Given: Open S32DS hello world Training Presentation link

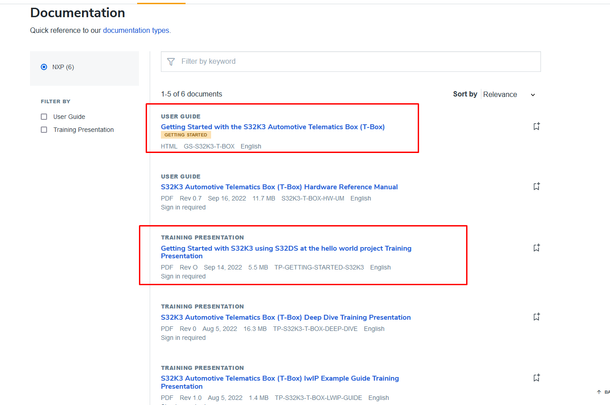Looking at the screenshot, I should click(285, 248).
